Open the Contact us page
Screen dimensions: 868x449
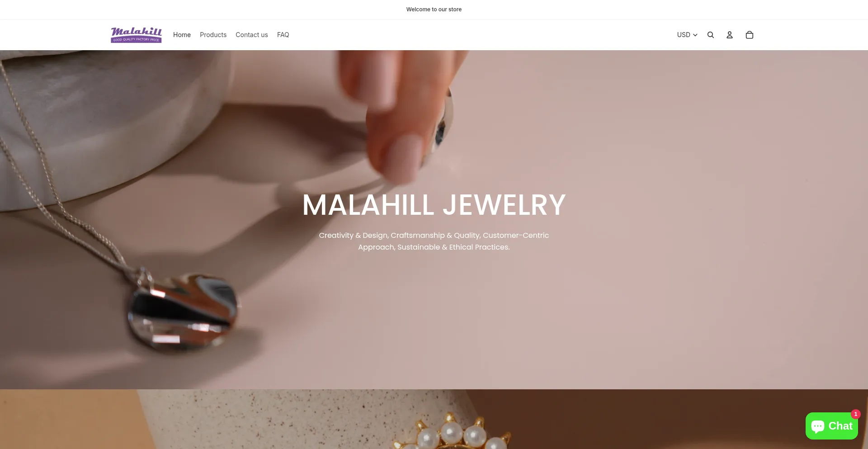[x=252, y=35]
